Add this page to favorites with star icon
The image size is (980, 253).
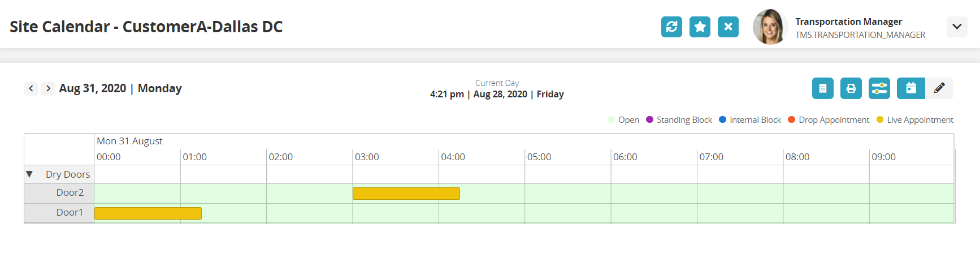point(700,27)
